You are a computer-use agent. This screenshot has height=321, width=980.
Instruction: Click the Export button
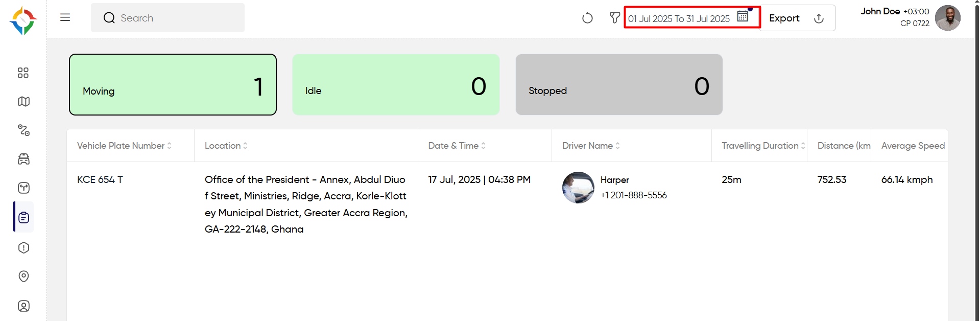click(797, 18)
